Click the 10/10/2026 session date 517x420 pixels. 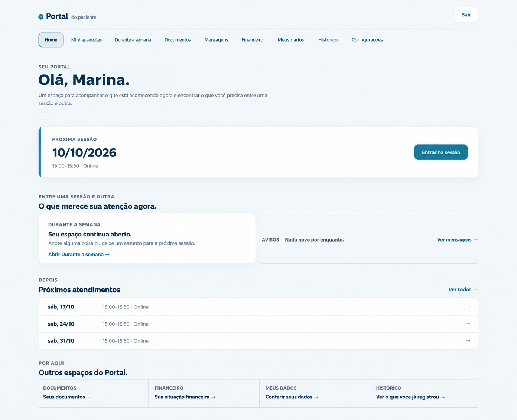point(84,153)
